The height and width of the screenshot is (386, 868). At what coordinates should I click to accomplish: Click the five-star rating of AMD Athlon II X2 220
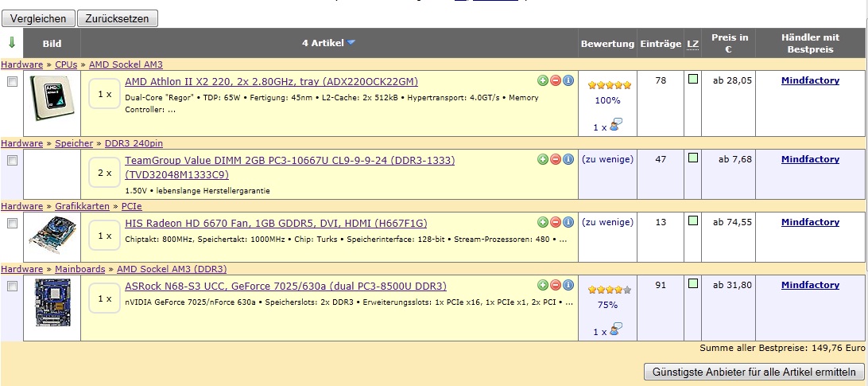pos(610,85)
